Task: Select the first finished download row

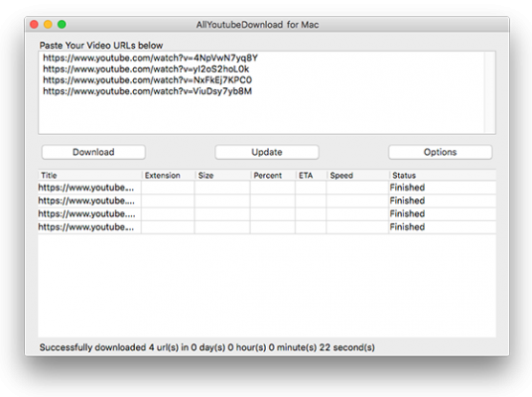Action: coord(267,188)
